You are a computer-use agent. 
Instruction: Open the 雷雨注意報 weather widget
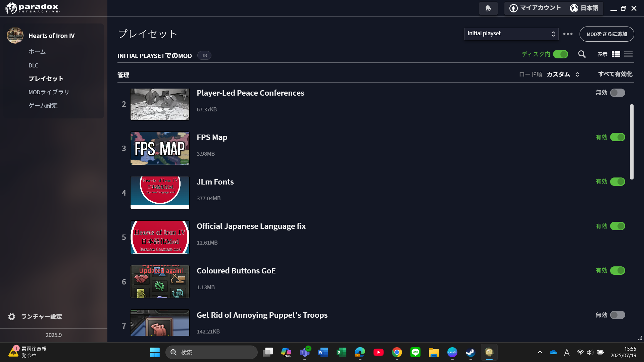coord(28,352)
